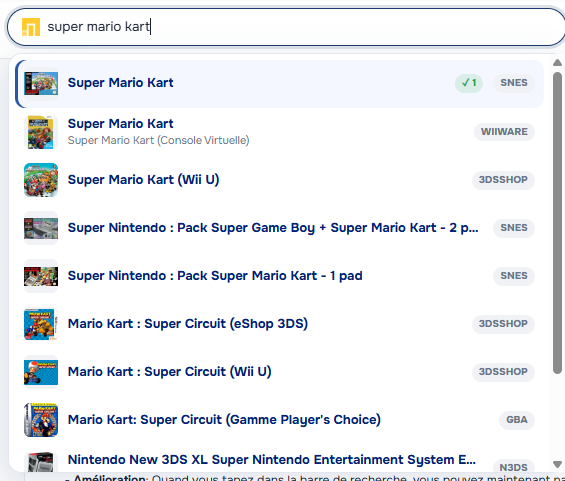Click 3DSSHOP tag on Super Circuit (Wii U) row
Screen dimensions: 565x481
[x=503, y=372]
